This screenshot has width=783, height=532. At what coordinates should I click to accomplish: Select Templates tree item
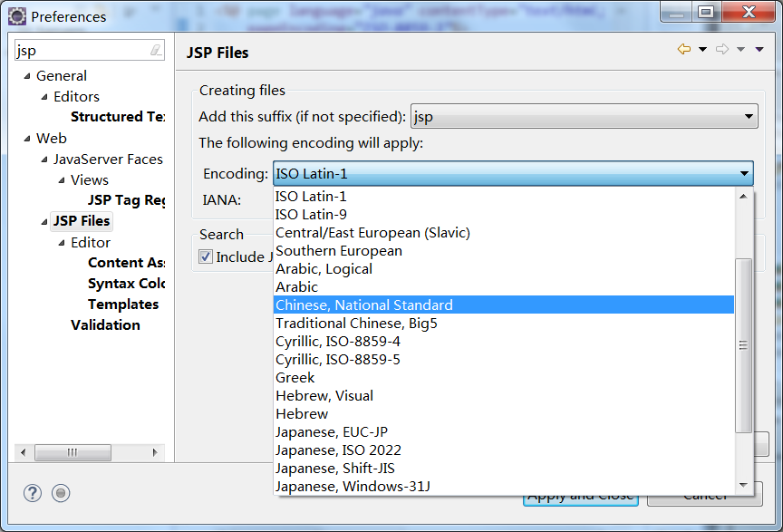(123, 305)
